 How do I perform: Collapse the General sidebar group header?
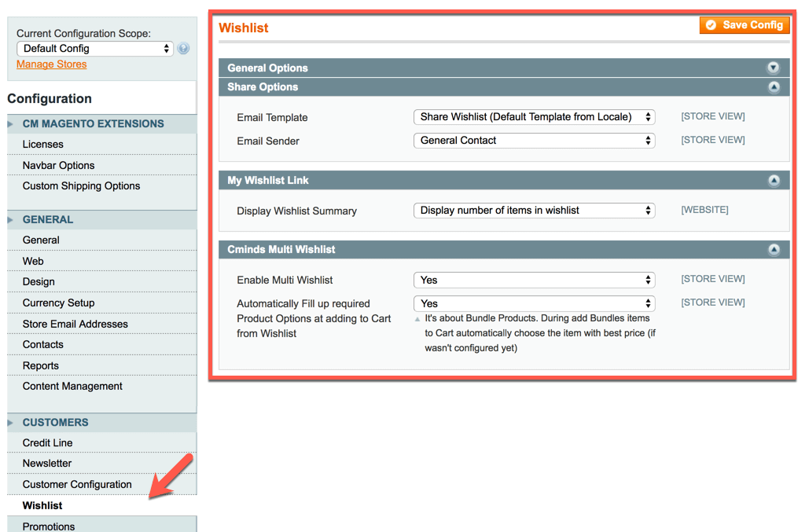[x=48, y=220]
